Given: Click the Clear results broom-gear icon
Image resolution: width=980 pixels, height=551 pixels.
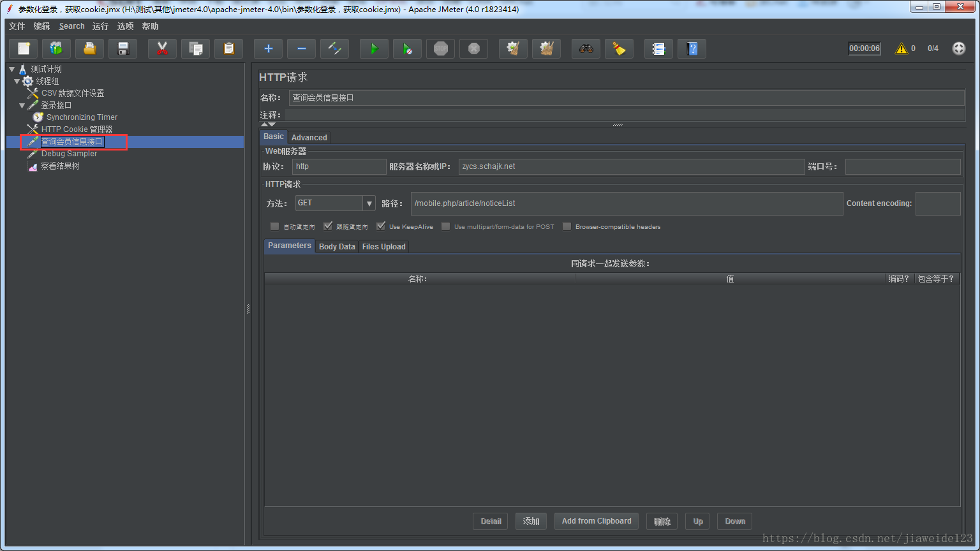Looking at the screenshot, I should click(514, 48).
